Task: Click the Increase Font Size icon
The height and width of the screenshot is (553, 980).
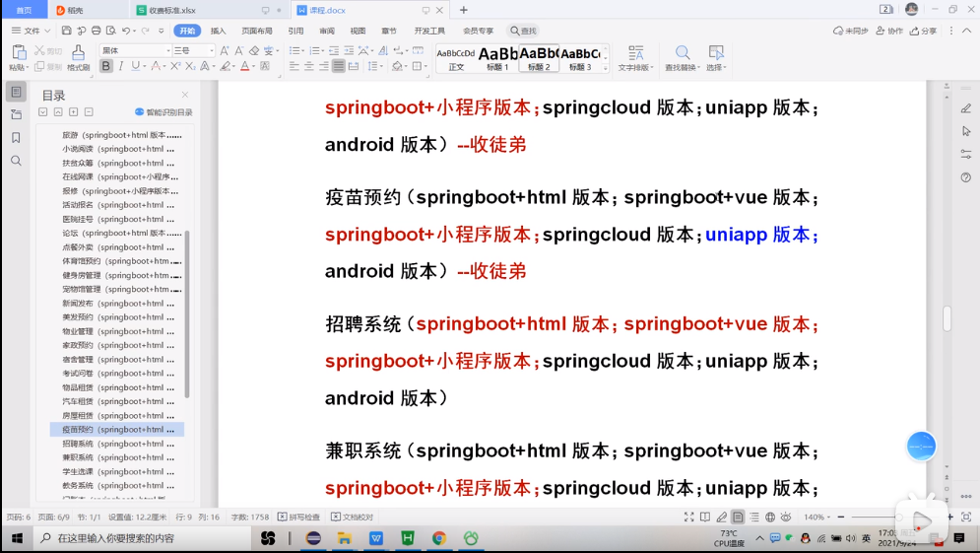Action: pos(225,50)
